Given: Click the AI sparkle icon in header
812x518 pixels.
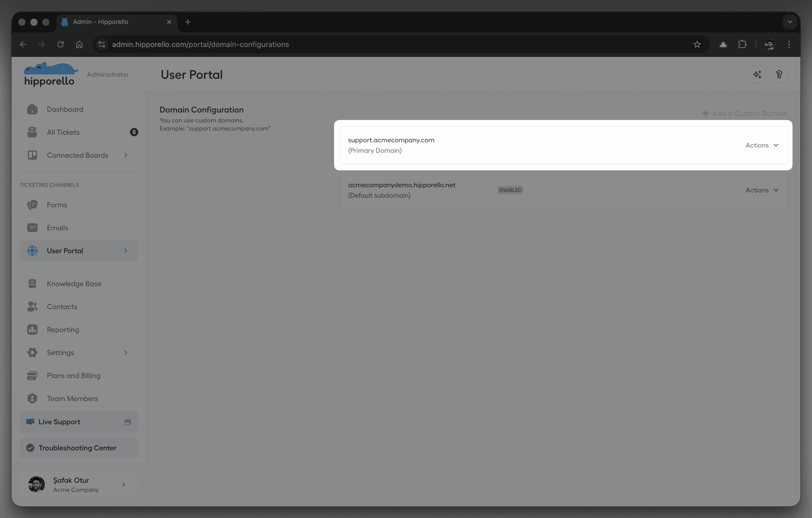Looking at the screenshot, I should pos(757,75).
